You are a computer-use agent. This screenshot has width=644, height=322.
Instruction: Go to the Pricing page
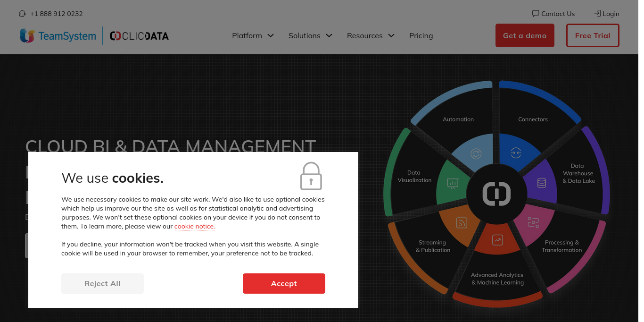point(421,36)
